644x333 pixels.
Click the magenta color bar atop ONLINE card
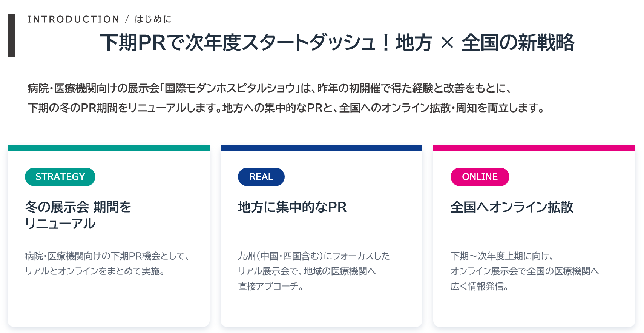click(x=534, y=148)
